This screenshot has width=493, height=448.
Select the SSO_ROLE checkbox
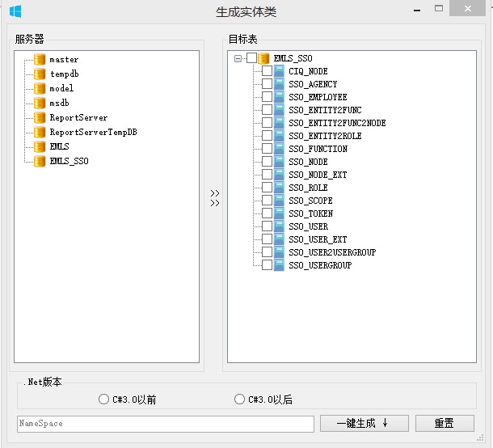[267, 187]
